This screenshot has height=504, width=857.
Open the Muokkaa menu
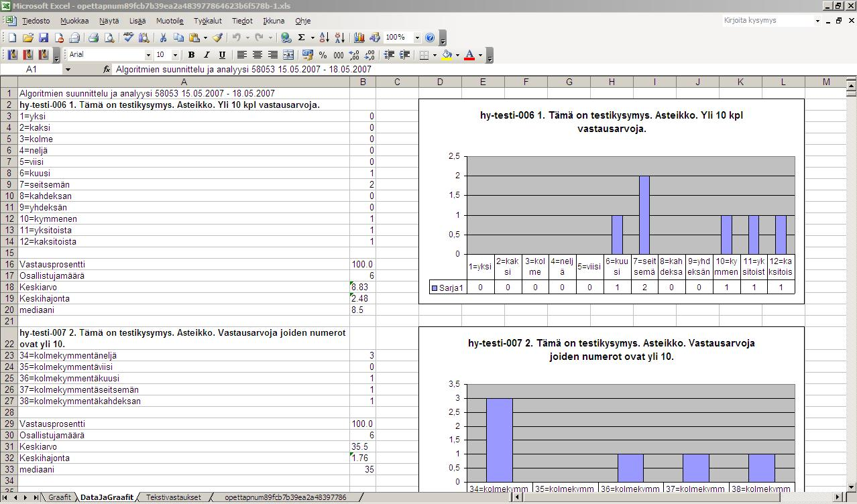(x=74, y=21)
